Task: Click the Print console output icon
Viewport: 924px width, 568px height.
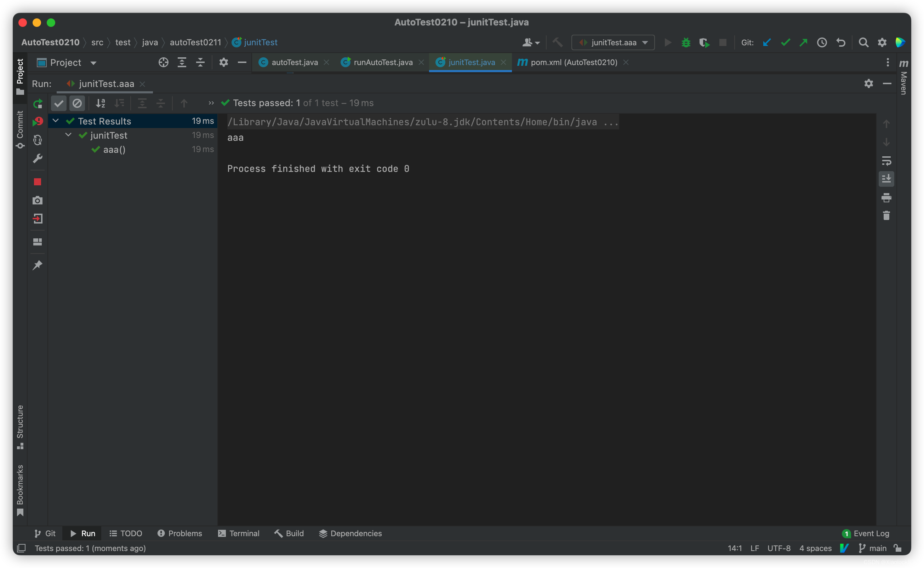Action: pos(886,198)
